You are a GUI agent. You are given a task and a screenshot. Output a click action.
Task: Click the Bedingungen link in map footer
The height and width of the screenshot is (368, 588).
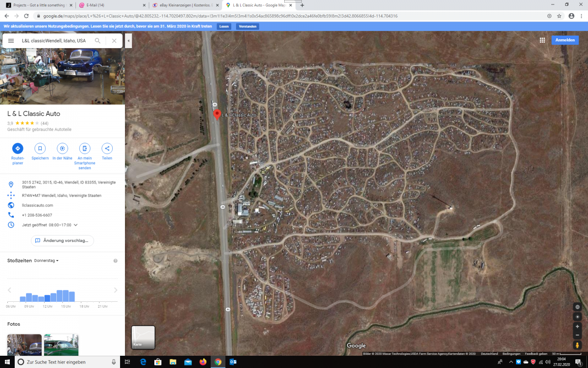[511, 353]
